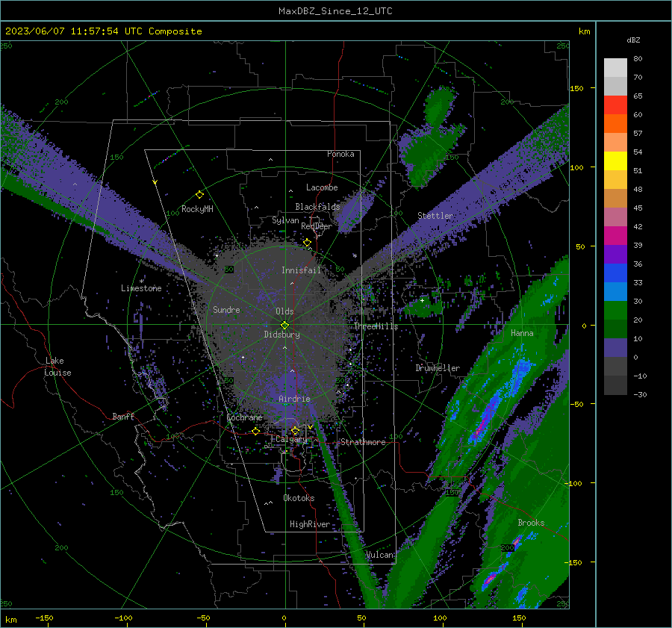Click the 80 value at the top of the dBZ legend

point(638,58)
